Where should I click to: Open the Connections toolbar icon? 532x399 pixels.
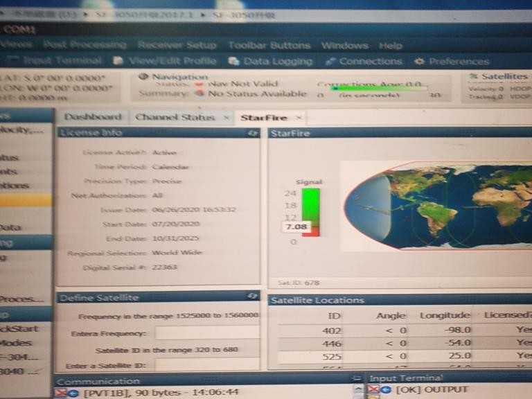(331, 61)
